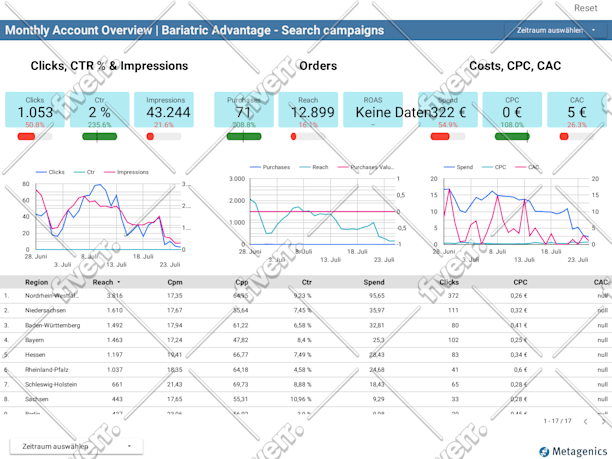
Task: Go to the previous table page arrow
Action: (585, 421)
